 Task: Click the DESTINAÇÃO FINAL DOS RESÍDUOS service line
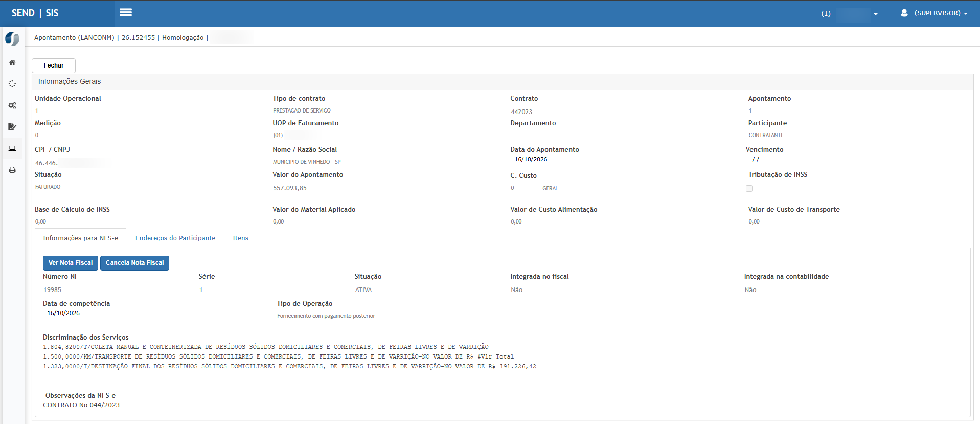pos(289,366)
